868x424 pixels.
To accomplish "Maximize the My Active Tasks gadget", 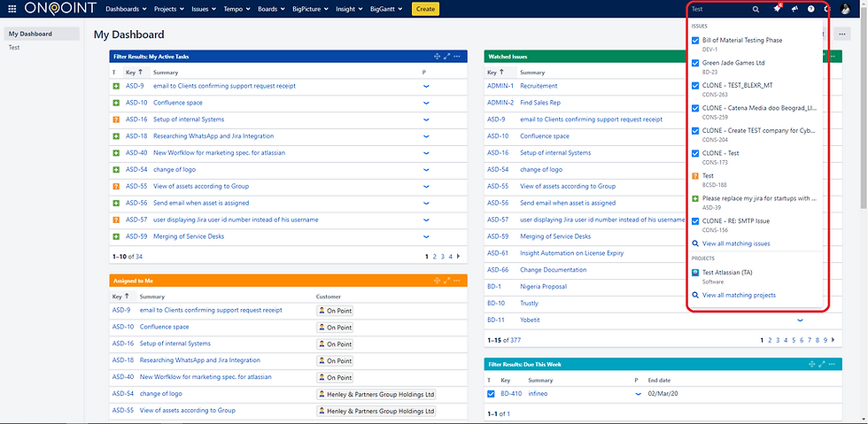I will [x=446, y=57].
